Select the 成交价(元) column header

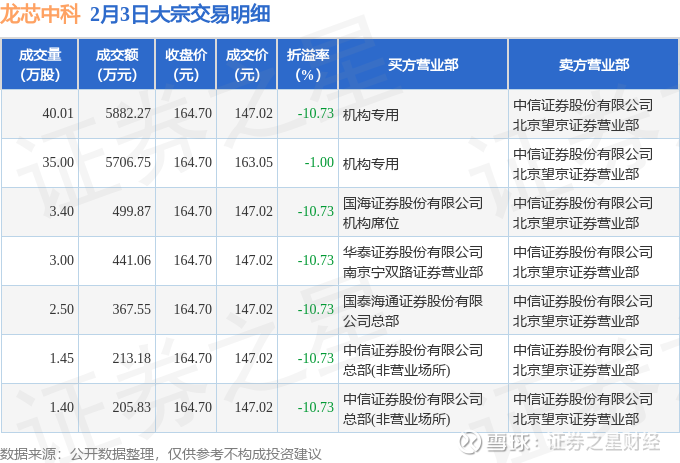click(247, 64)
